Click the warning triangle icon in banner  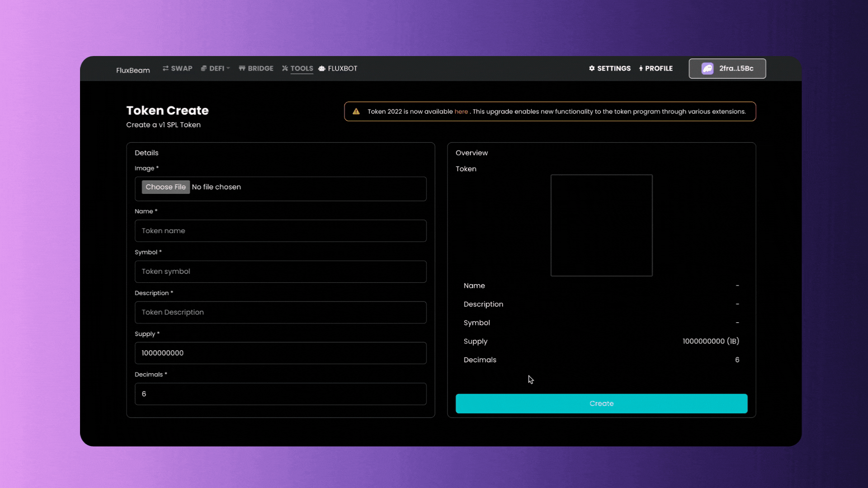(x=356, y=111)
